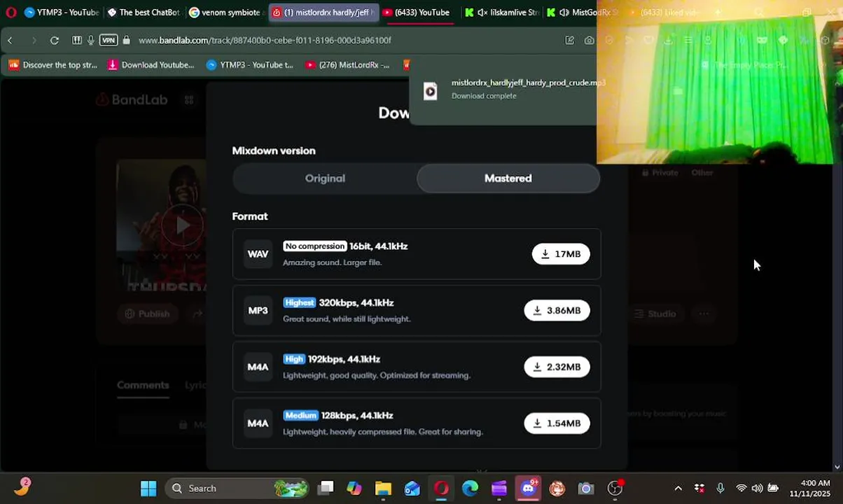Reload the BandLab page
843x504 pixels.
pyautogui.click(x=55, y=41)
